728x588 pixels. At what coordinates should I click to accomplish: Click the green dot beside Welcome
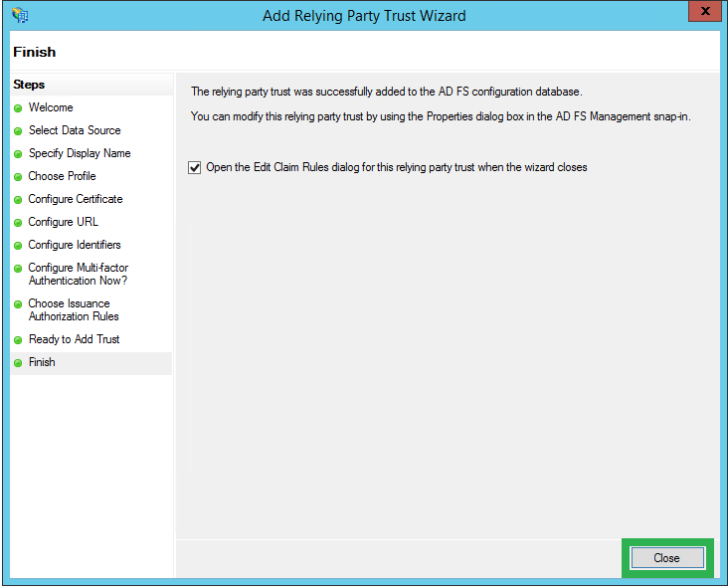coord(18,108)
